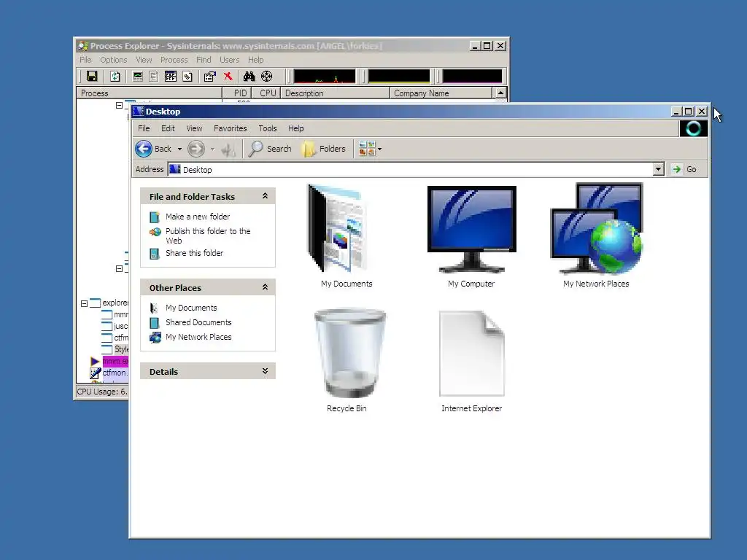Toggle the lower pane icon in Process Explorer
Image resolution: width=747 pixels, height=560 pixels.
[171, 76]
